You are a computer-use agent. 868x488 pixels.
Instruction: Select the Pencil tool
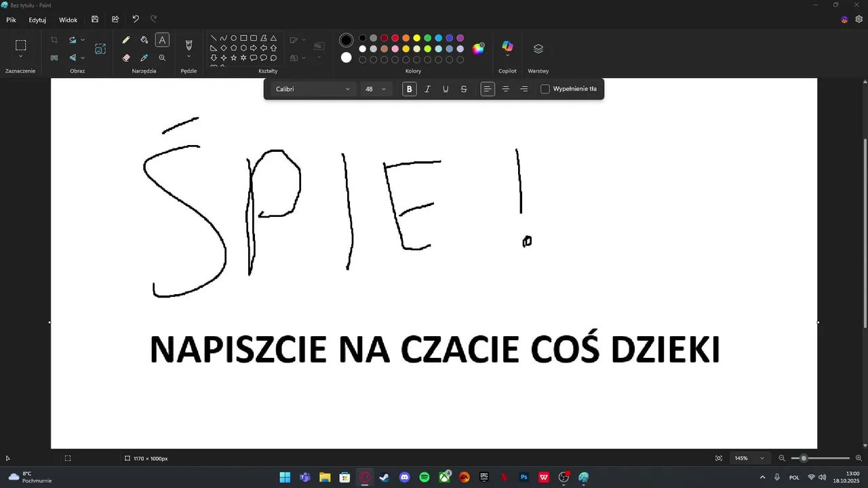coord(126,40)
